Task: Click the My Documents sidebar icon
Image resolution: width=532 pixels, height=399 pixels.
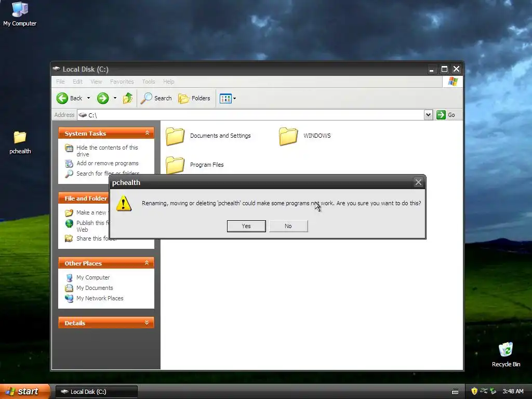Action: coord(69,288)
